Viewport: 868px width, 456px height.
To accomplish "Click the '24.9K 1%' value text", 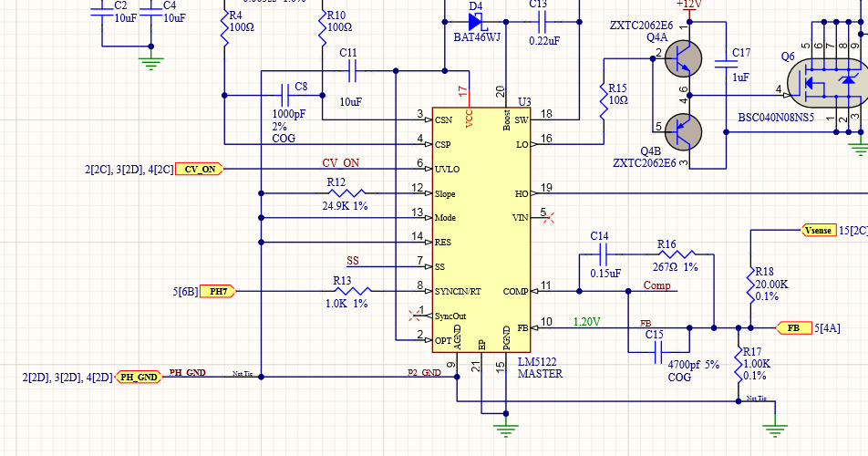I will (x=345, y=206).
